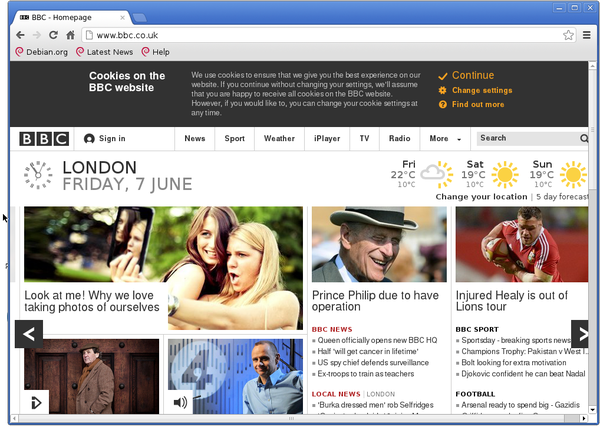
Task: Click the browser back arrow
Action: tap(20, 35)
